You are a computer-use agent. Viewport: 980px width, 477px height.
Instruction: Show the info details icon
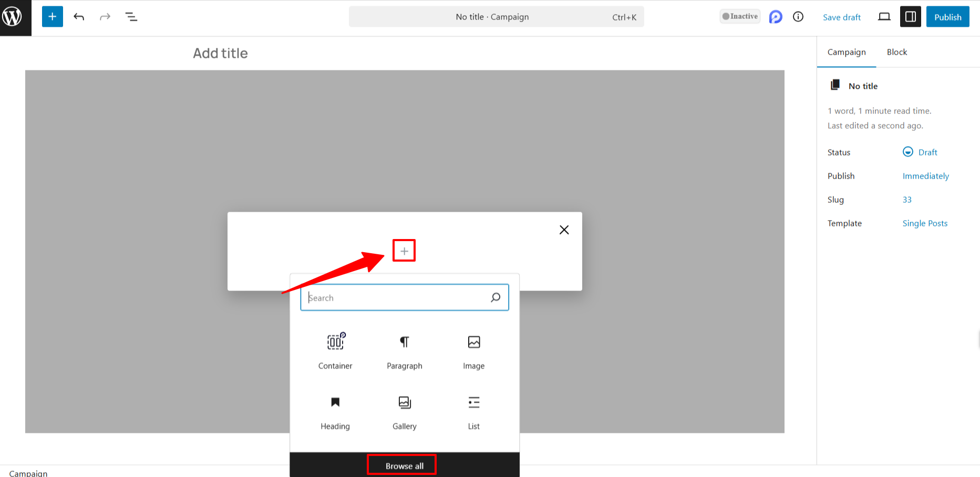click(798, 17)
